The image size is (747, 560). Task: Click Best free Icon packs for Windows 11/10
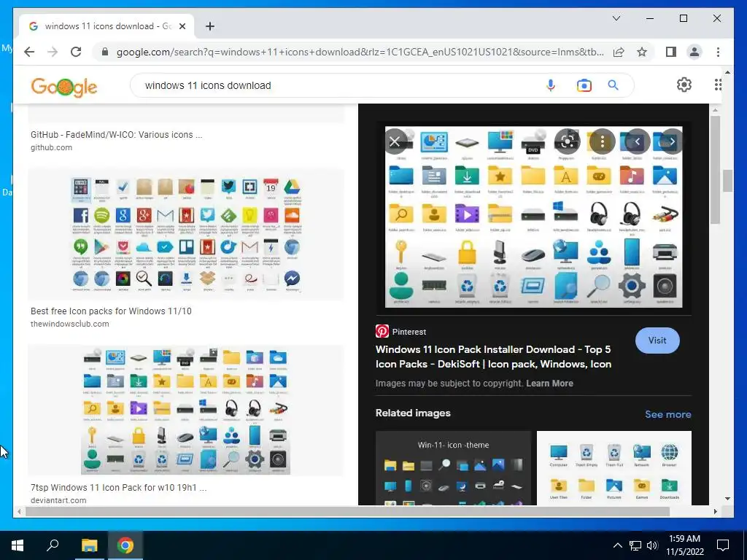[x=111, y=311]
